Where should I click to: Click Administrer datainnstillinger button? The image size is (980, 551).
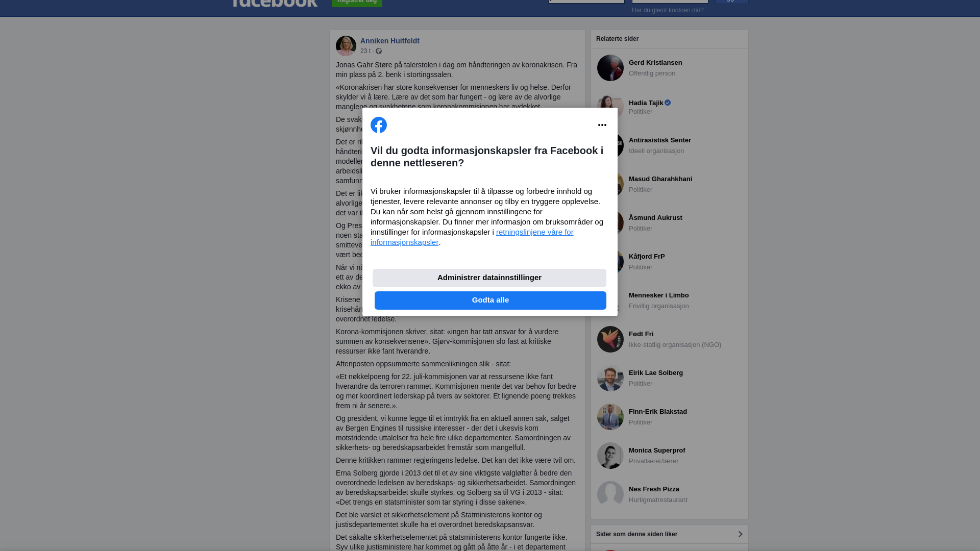tap(489, 278)
